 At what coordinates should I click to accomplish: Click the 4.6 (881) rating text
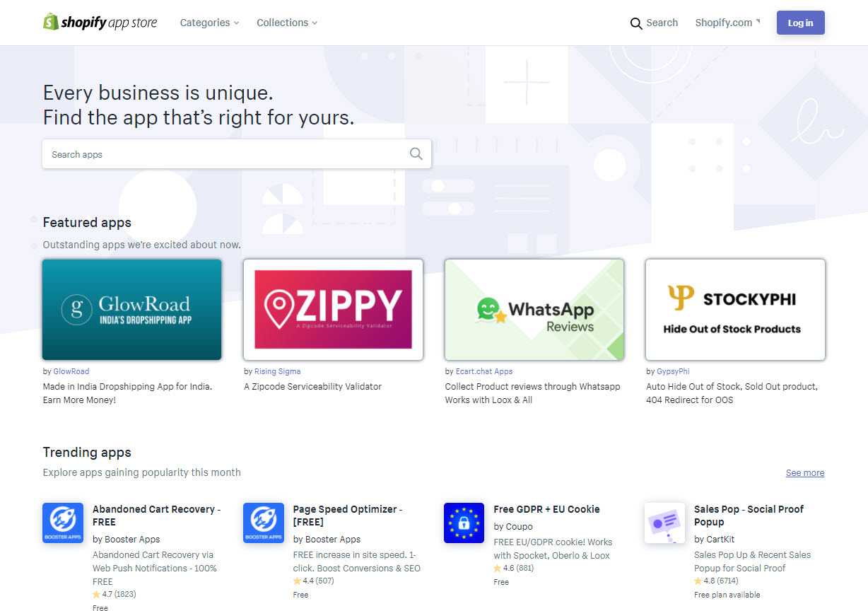click(514, 568)
